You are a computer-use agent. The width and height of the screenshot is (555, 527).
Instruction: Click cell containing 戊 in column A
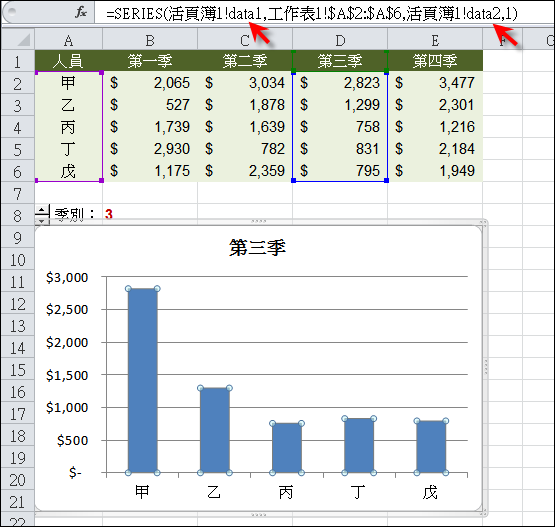point(69,171)
